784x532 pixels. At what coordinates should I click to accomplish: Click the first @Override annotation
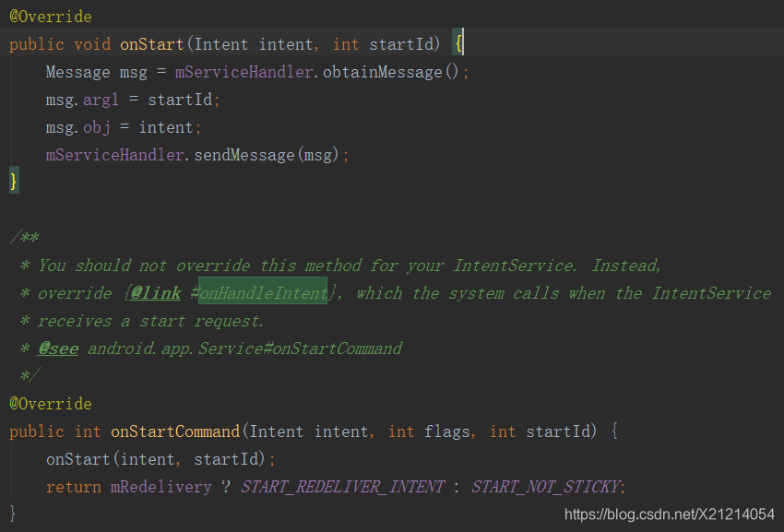click(x=50, y=16)
